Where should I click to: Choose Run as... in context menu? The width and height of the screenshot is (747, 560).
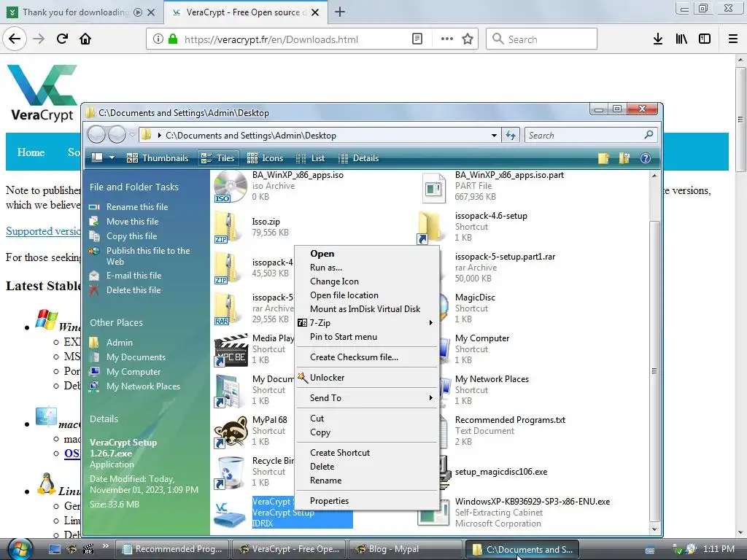pyautogui.click(x=366, y=268)
